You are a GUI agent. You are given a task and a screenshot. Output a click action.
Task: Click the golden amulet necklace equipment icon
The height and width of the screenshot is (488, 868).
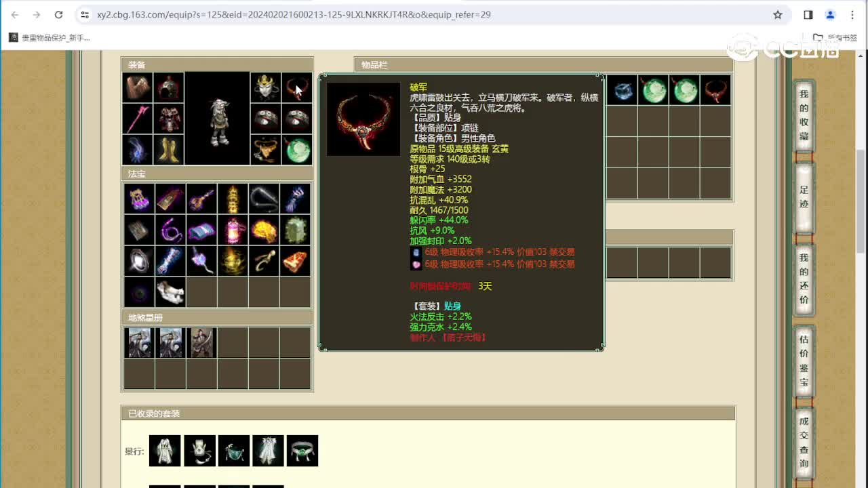[x=266, y=150]
